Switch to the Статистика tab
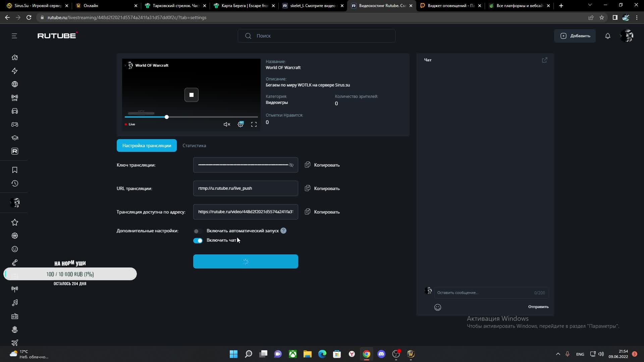This screenshot has width=644, height=362. point(194,145)
